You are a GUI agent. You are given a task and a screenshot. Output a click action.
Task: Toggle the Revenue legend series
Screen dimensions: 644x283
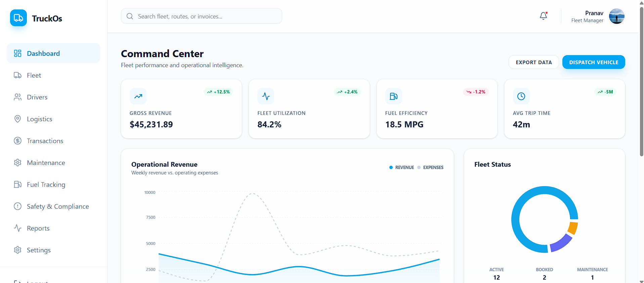402,167
